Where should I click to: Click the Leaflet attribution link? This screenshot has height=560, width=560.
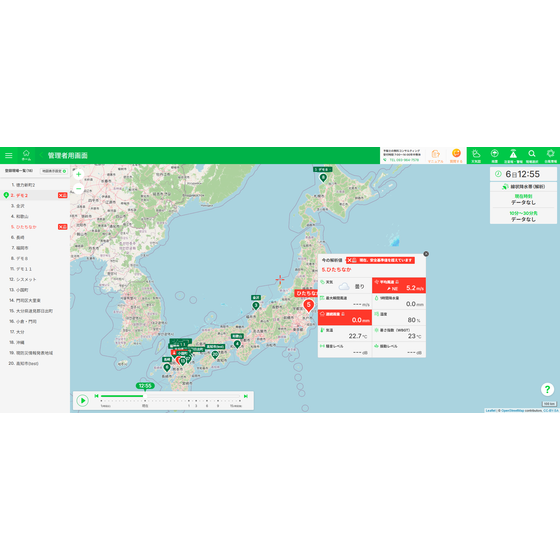(490, 411)
